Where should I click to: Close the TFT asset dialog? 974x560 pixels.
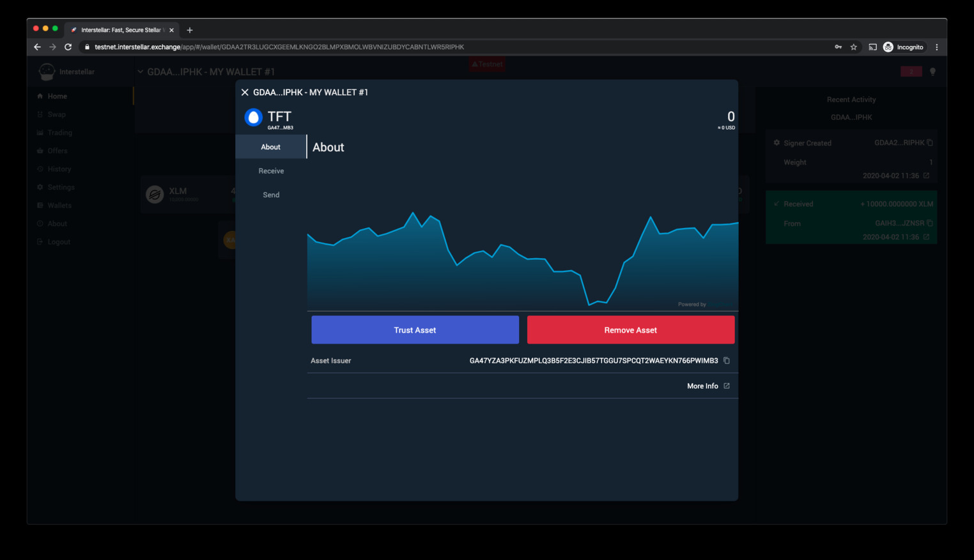coord(245,93)
